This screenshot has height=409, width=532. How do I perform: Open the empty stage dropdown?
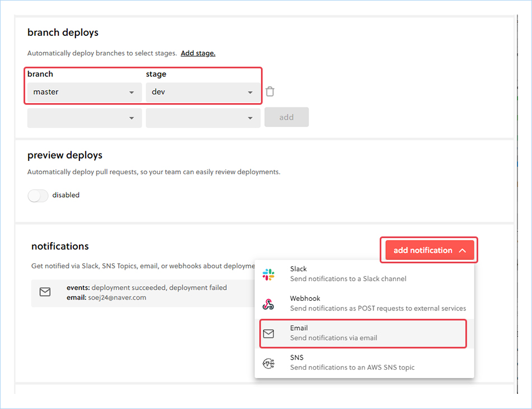[203, 118]
